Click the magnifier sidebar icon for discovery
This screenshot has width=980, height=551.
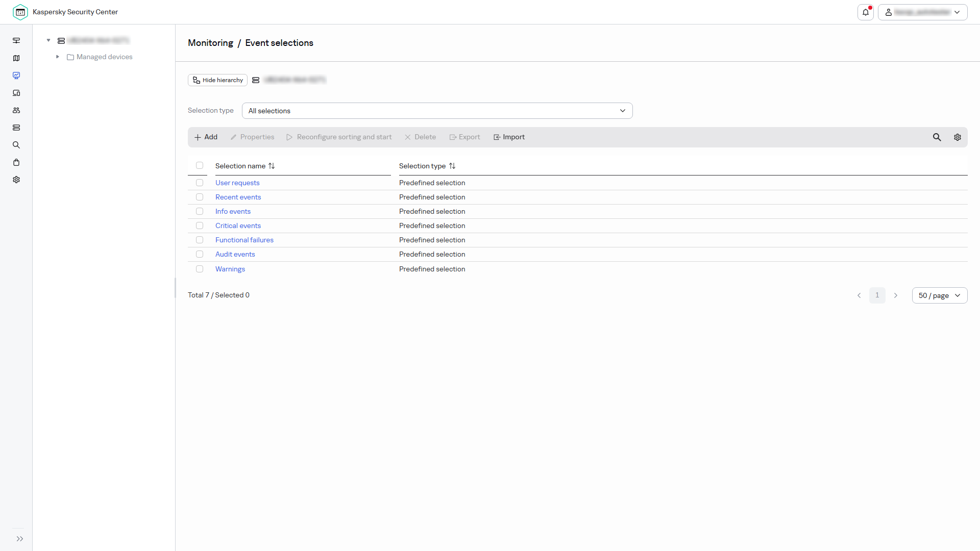point(16,145)
